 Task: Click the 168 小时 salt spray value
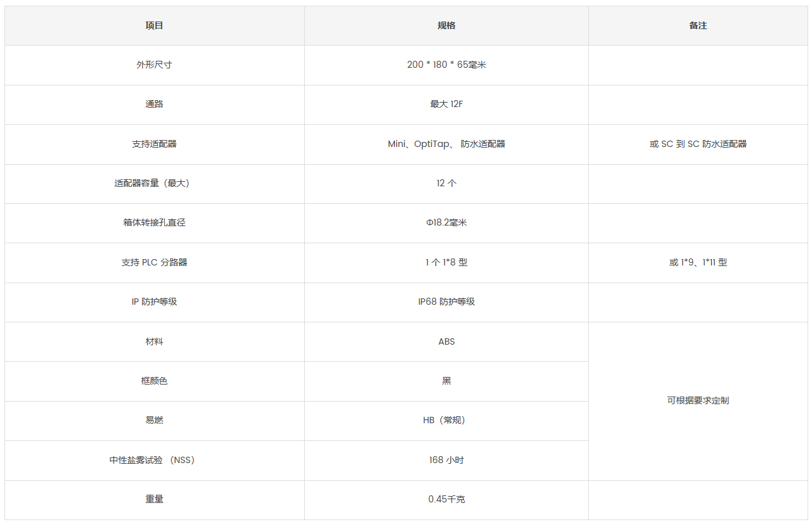tap(446, 461)
